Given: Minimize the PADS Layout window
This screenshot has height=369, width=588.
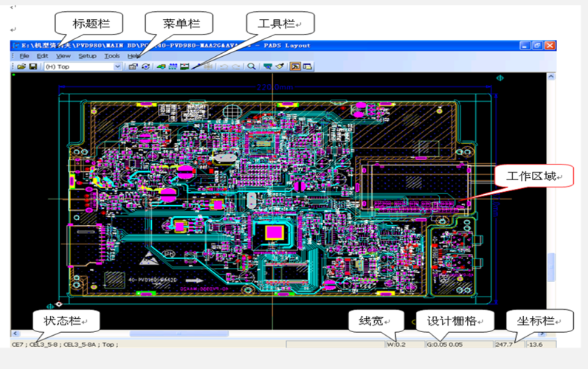Looking at the screenshot, I should tap(525, 45).
